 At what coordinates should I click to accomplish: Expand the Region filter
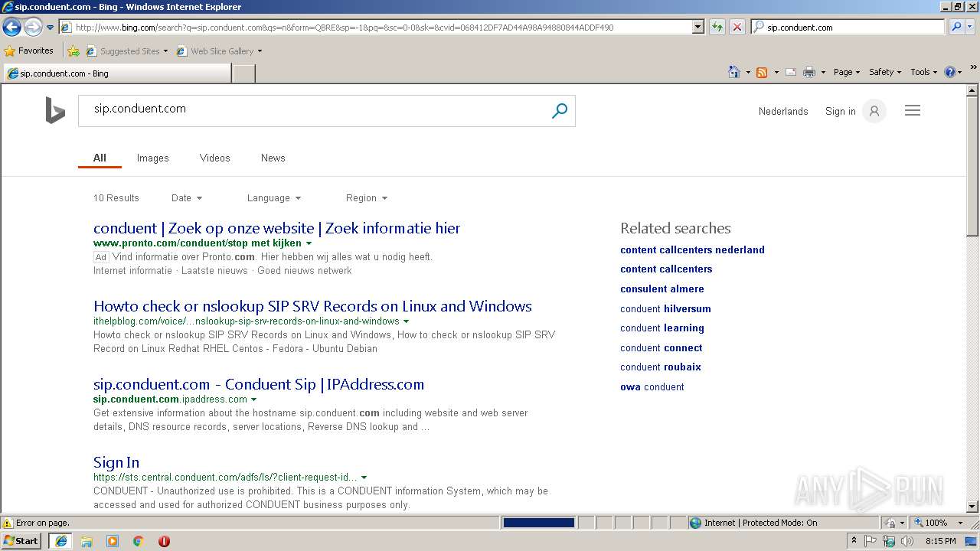[367, 197]
